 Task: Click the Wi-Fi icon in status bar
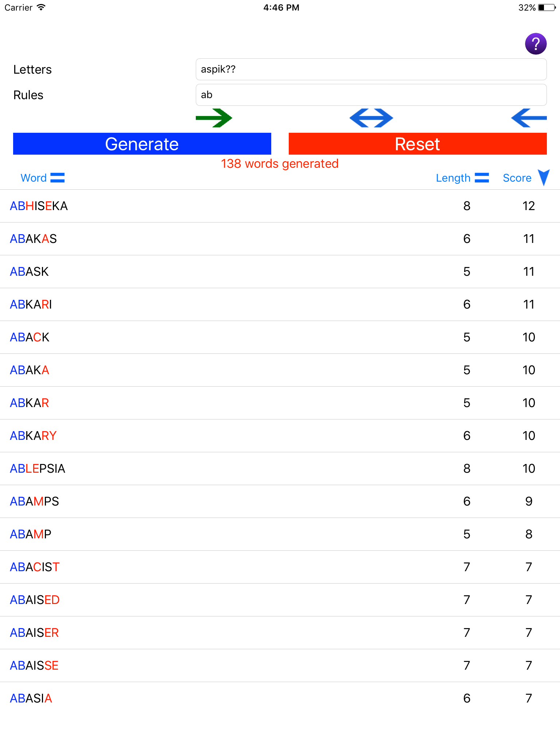click(41, 7)
